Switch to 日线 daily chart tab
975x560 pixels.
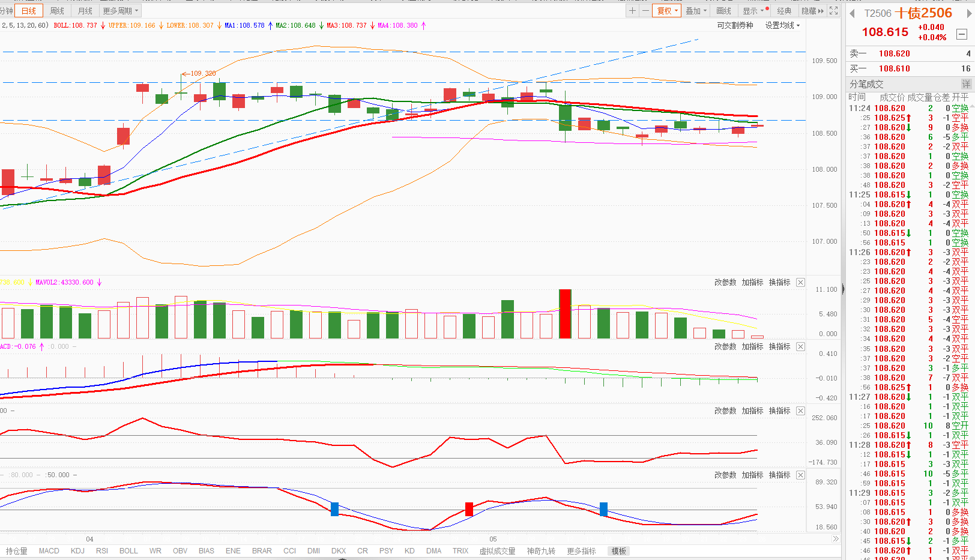(x=28, y=11)
